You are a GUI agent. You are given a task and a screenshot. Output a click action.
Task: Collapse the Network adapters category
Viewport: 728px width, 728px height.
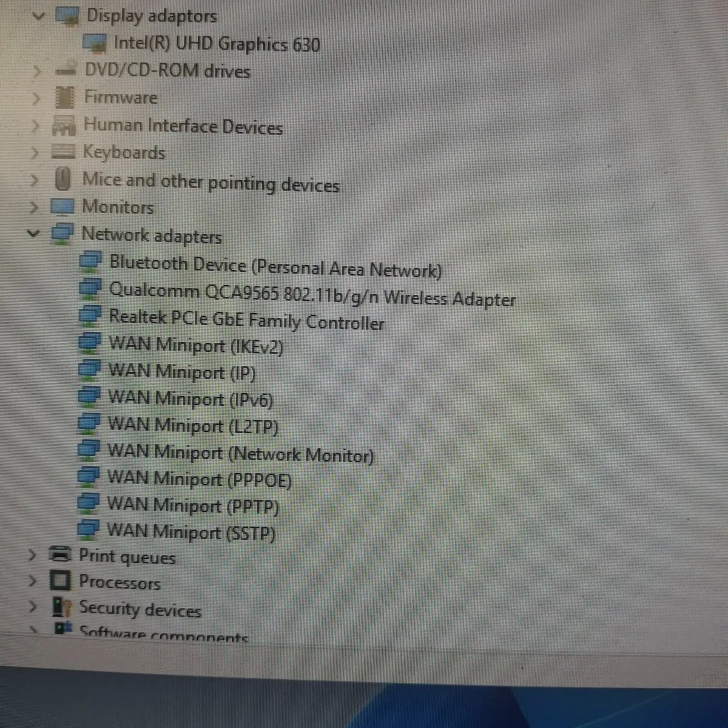pyautogui.click(x=34, y=232)
